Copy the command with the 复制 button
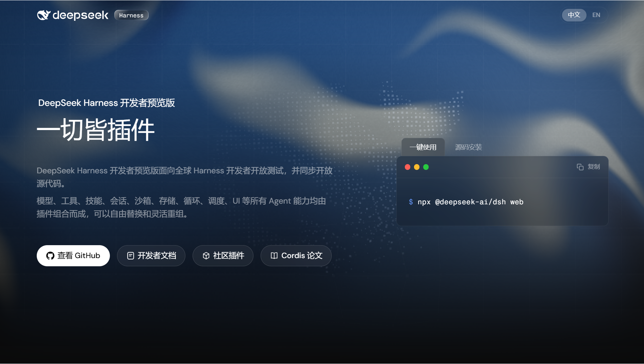The image size is (644, 364). point(588,167)
